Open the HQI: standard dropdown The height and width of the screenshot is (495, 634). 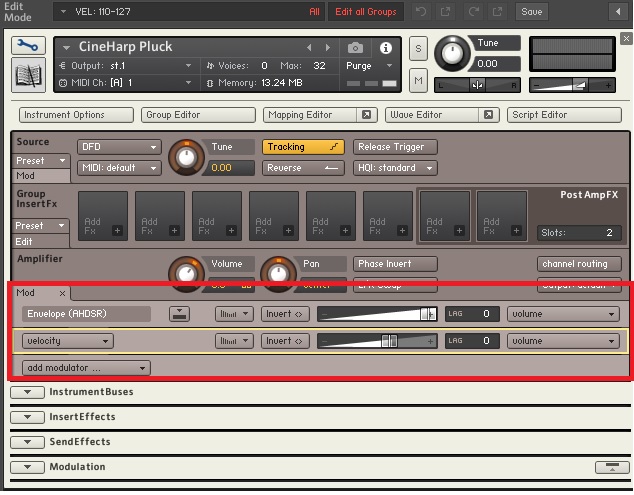(395, 168)
